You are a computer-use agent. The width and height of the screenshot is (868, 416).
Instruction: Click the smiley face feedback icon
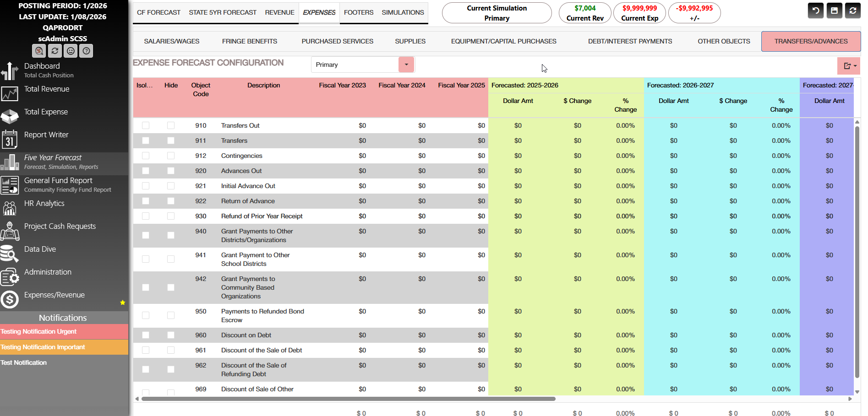click(x=71, y=51)
